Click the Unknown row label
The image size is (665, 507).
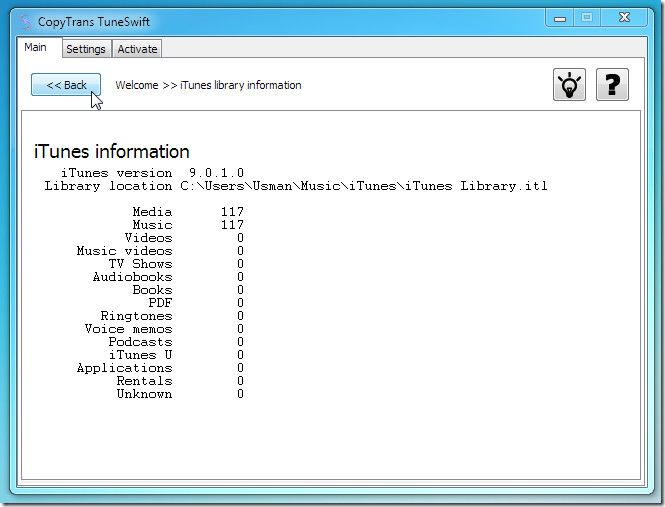coord(144,394)
